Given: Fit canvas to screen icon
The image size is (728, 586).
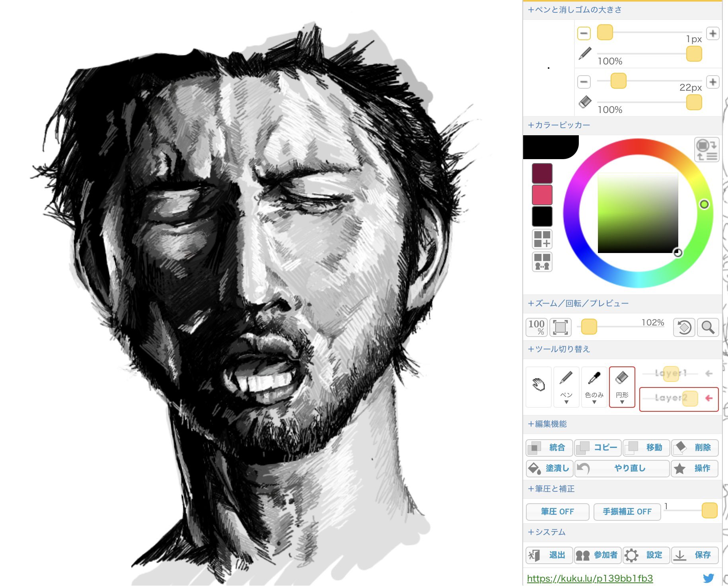Looking at the screenshot, I should 560,327.
